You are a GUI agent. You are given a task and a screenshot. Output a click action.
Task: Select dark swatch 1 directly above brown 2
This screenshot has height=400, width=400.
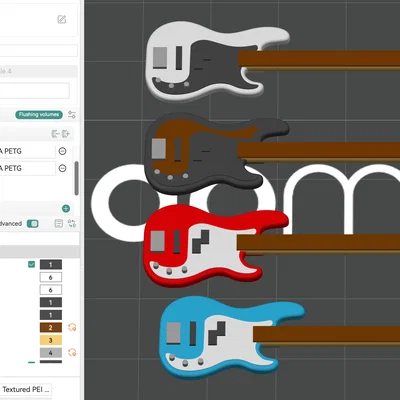tap(51, 315)
